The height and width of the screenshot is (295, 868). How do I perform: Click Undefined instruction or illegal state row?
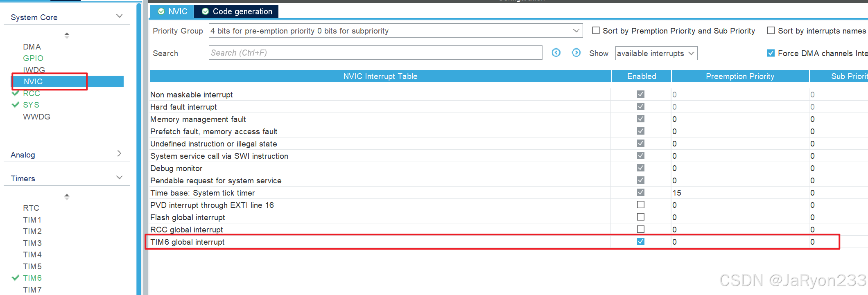click(509, 144)
